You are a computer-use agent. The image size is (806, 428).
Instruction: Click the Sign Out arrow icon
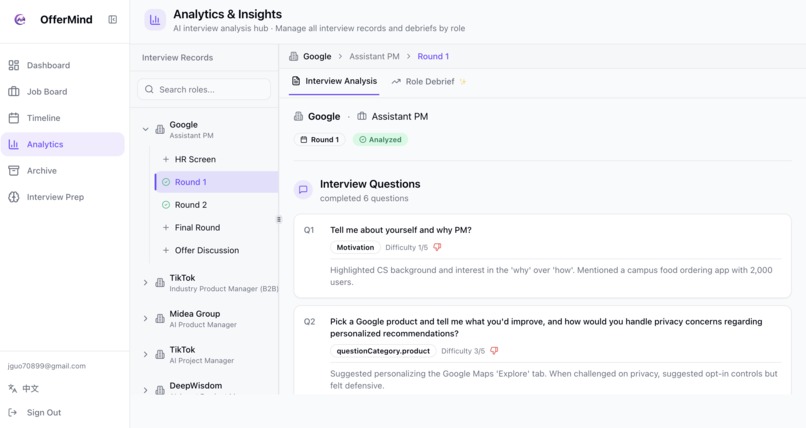tap(13, 412)
